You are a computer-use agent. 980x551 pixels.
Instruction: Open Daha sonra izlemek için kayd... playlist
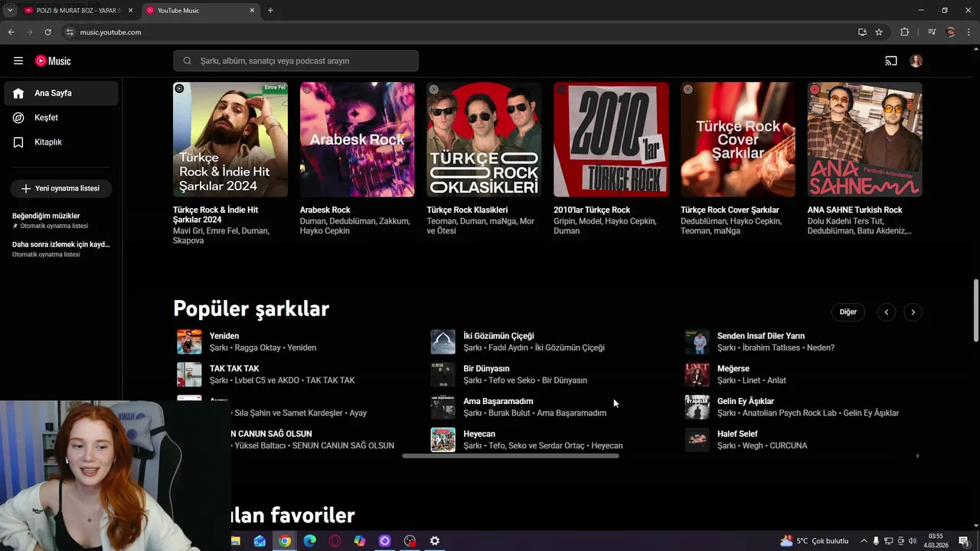tap(61, 249)
